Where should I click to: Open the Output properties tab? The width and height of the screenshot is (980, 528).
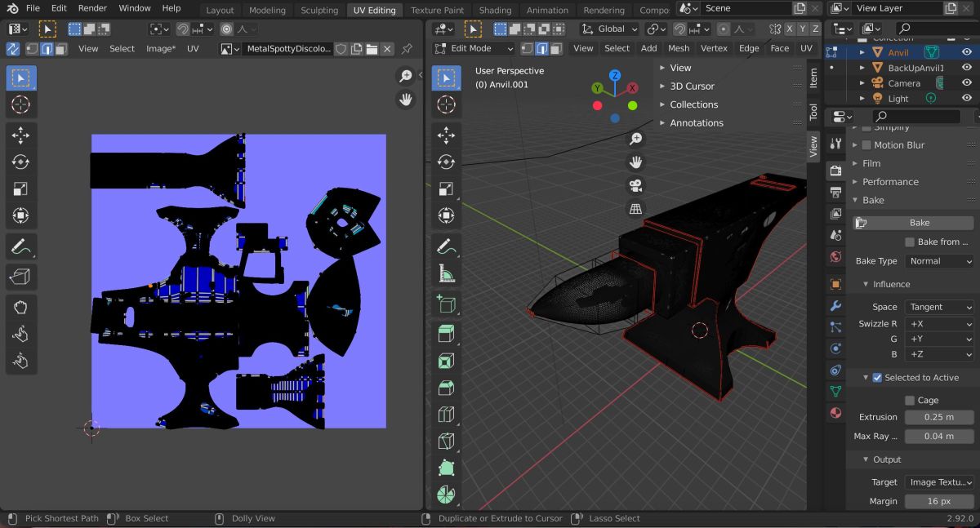point(835,193)
